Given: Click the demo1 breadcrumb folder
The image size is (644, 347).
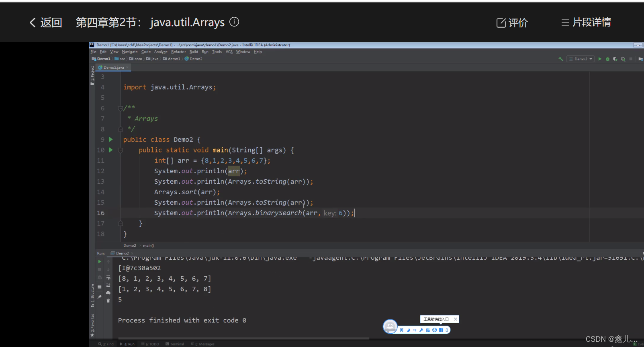Looking at the screenshot, I should coord(172,59).
